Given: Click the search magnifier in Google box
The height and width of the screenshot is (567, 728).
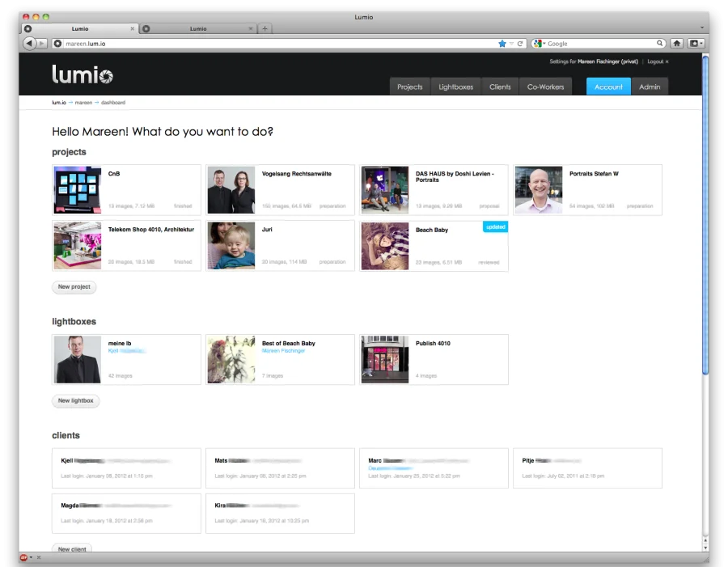Looking at the screenshot, I should pyautogui.click(x=660, y=44).
